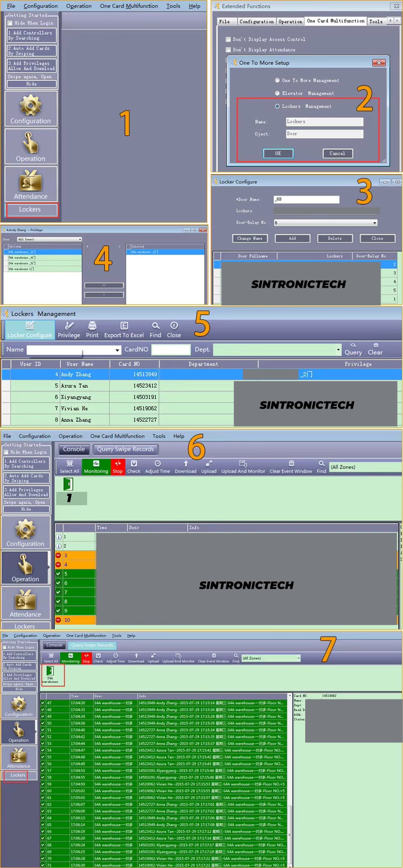
Task: Start Monitoring above the door labeled 1
Action: point(96,466)
